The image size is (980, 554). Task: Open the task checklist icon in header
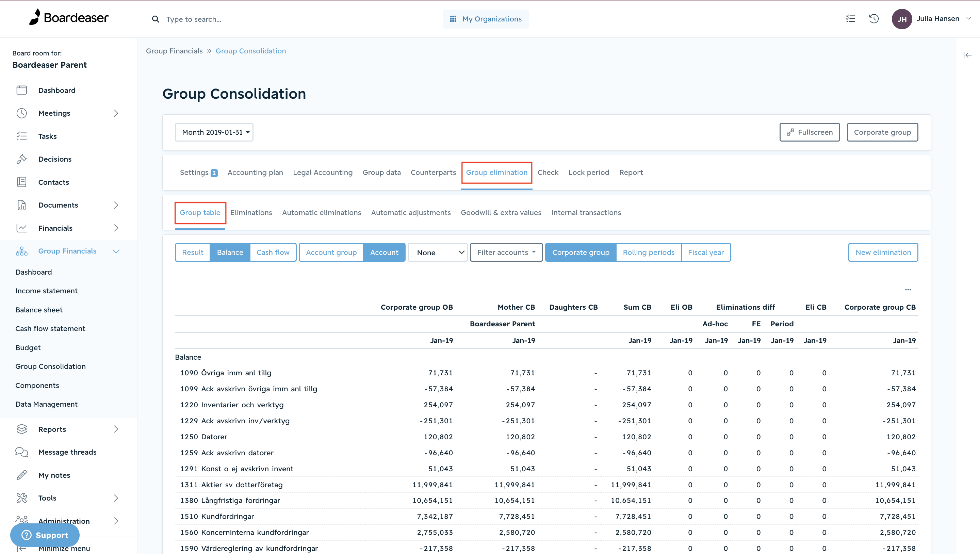click(x=850, y=19)
